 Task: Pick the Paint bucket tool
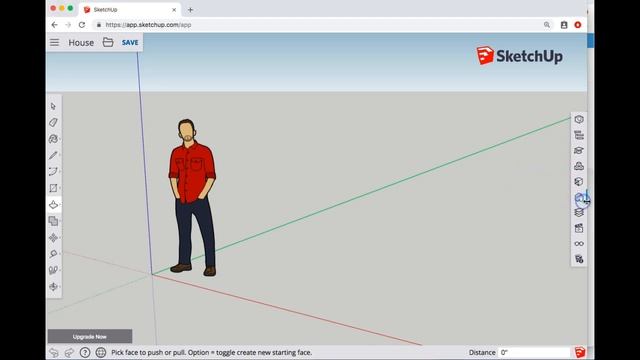point(53,139)
